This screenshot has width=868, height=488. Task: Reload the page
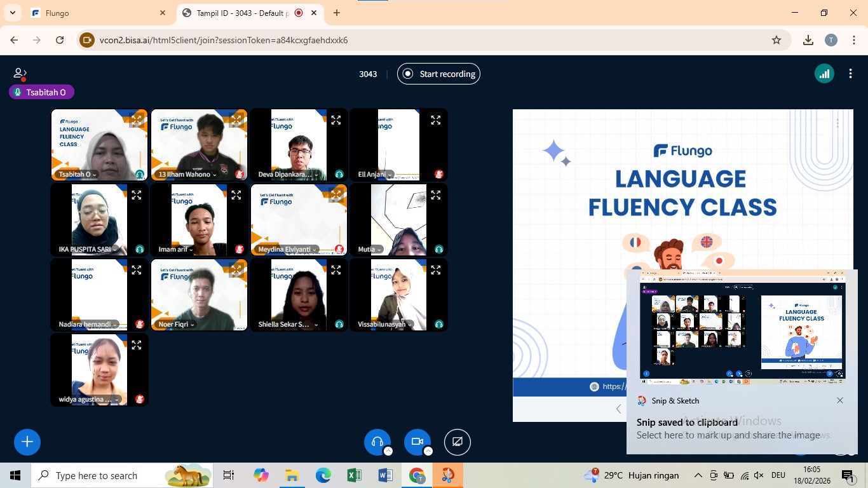60,40
